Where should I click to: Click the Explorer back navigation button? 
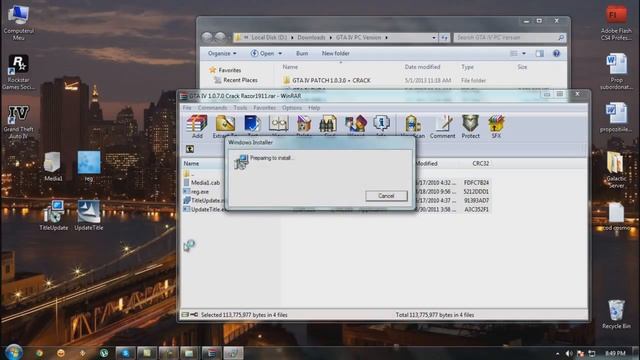[207, 38]
